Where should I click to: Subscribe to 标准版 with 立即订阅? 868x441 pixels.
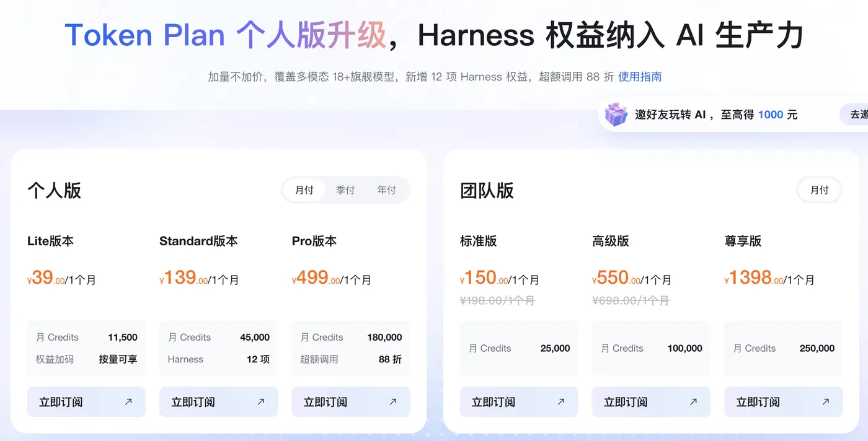[x=519, y=402]
